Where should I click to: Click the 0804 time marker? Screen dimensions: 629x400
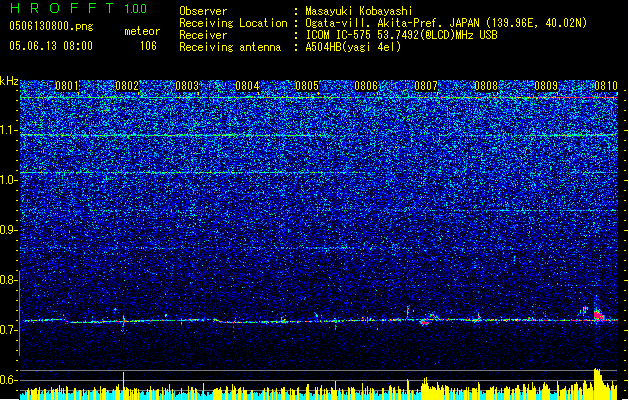pos(247,86)
